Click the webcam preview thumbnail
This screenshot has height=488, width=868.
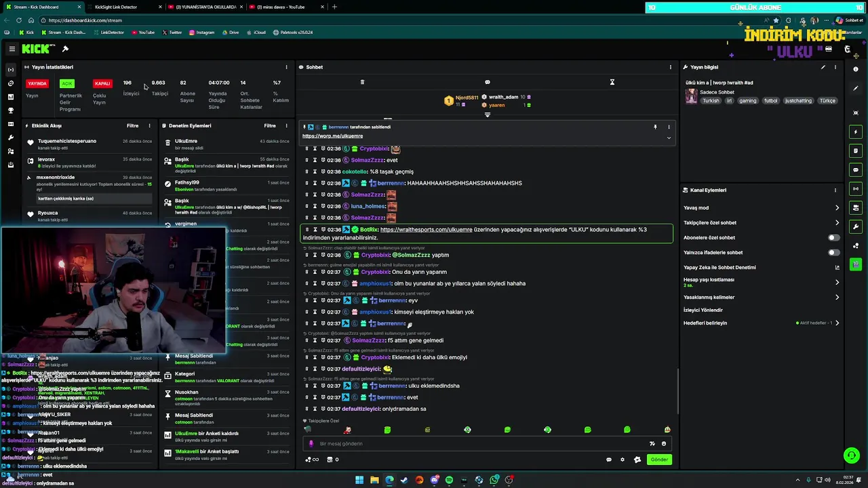113,290
